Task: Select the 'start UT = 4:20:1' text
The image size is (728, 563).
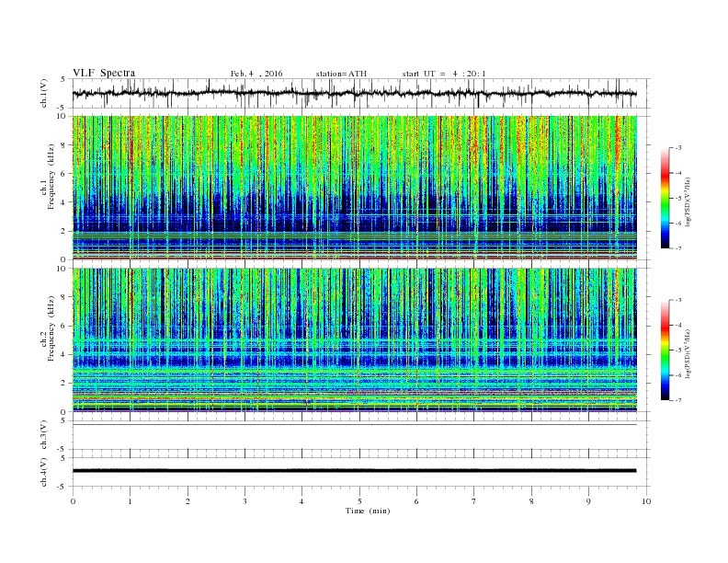Action: 444,74
